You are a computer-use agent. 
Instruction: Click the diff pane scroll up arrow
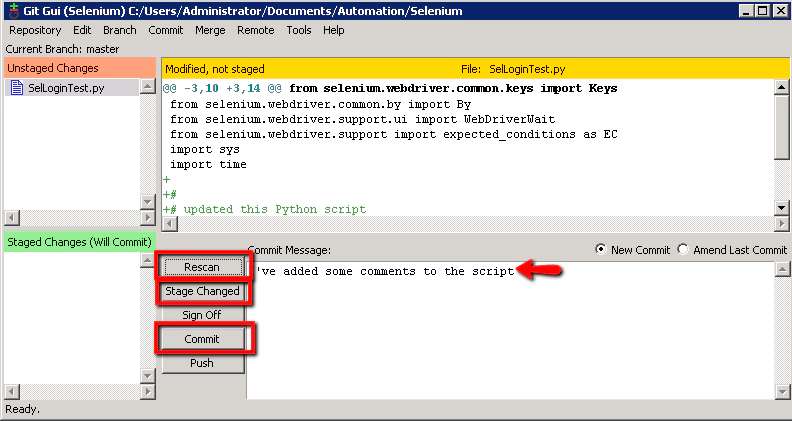(x=781, y=87)
